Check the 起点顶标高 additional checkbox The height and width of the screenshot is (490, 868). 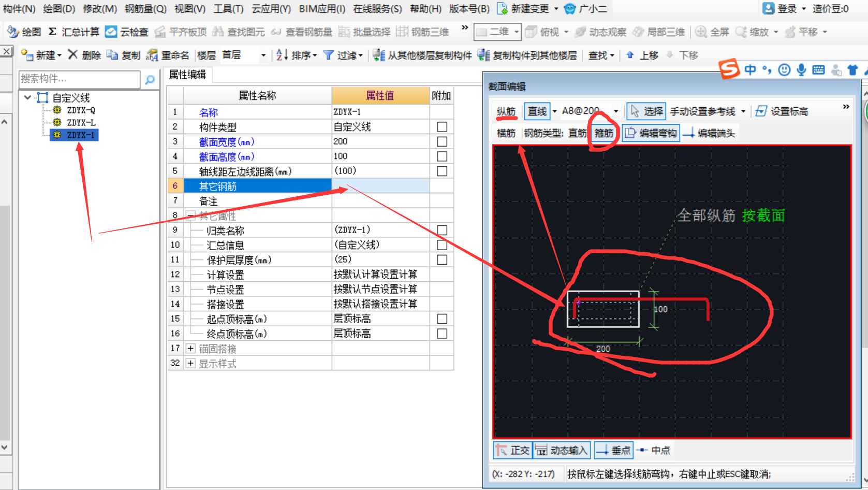tap(442, 319)
